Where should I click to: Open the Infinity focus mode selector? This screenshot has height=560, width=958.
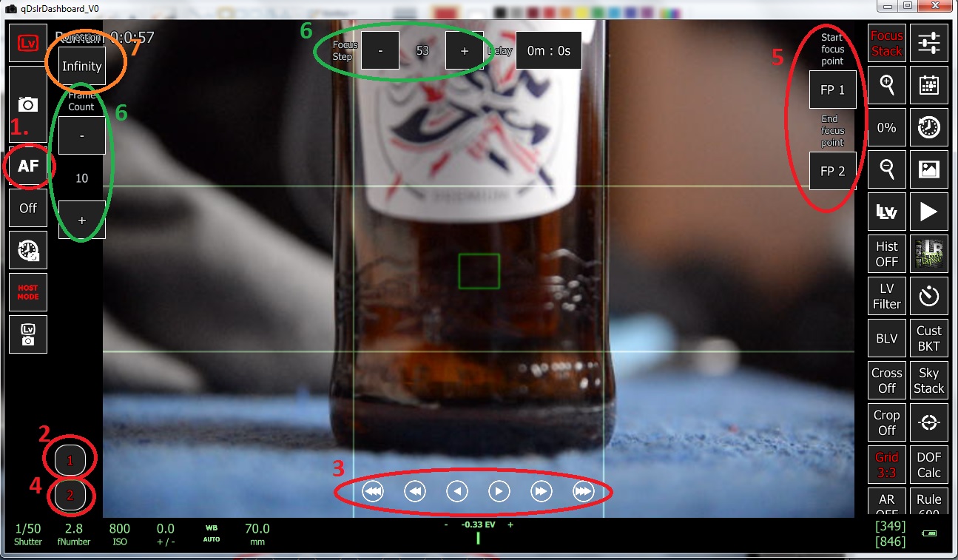(x=81, y=66)
